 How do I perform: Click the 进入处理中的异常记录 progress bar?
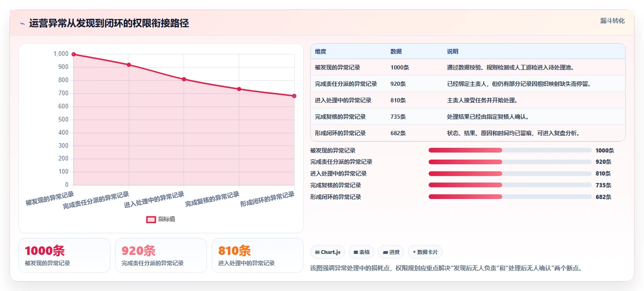click(x=510, y=174)
